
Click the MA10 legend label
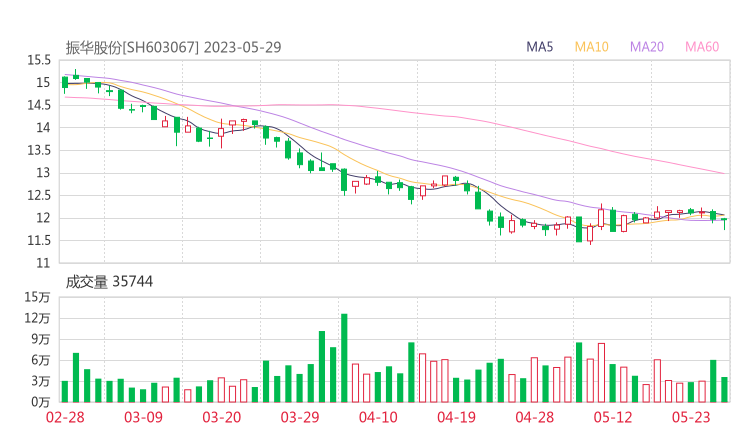(x=591, y=47)
